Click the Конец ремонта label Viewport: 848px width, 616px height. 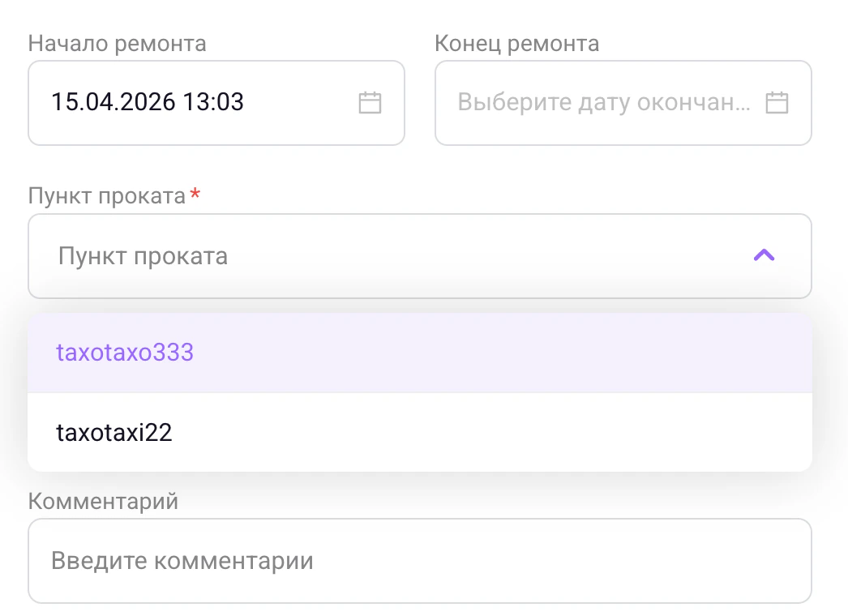517,43
